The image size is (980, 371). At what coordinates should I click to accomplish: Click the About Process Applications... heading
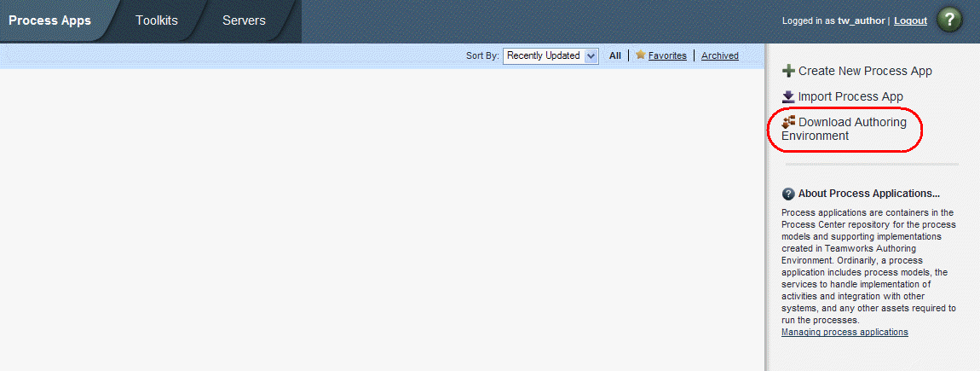[x=869, y=194]
